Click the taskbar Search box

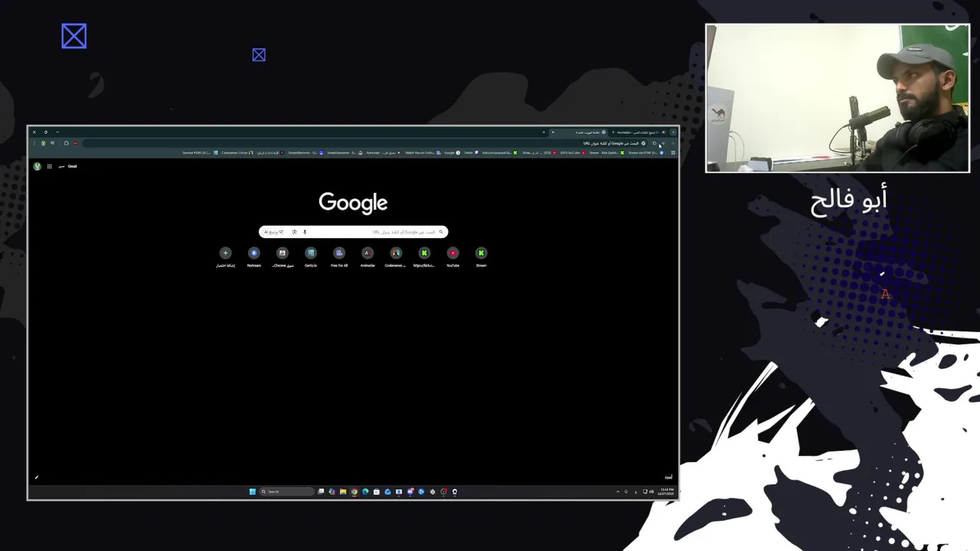[286, 491]
